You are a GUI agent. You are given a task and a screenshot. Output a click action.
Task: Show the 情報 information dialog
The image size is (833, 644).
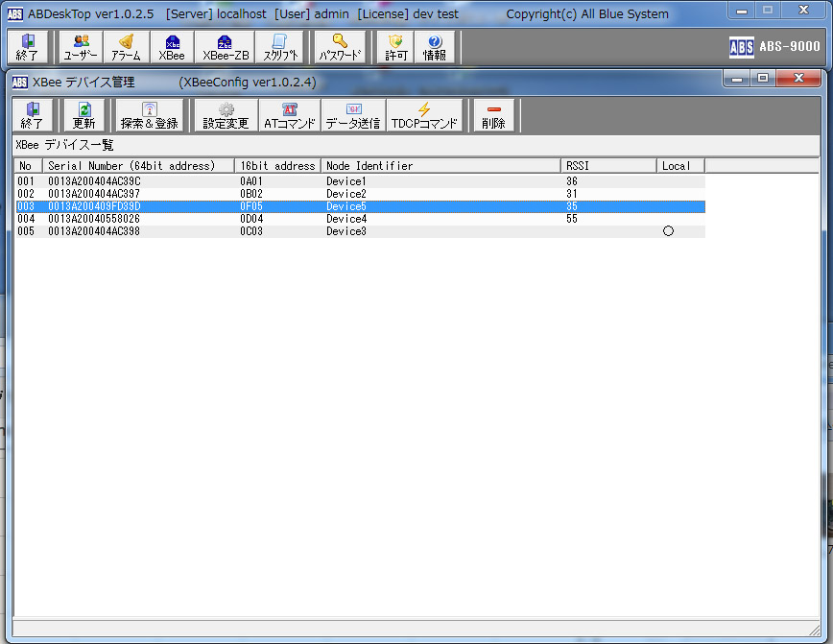[x=435, y=47]
